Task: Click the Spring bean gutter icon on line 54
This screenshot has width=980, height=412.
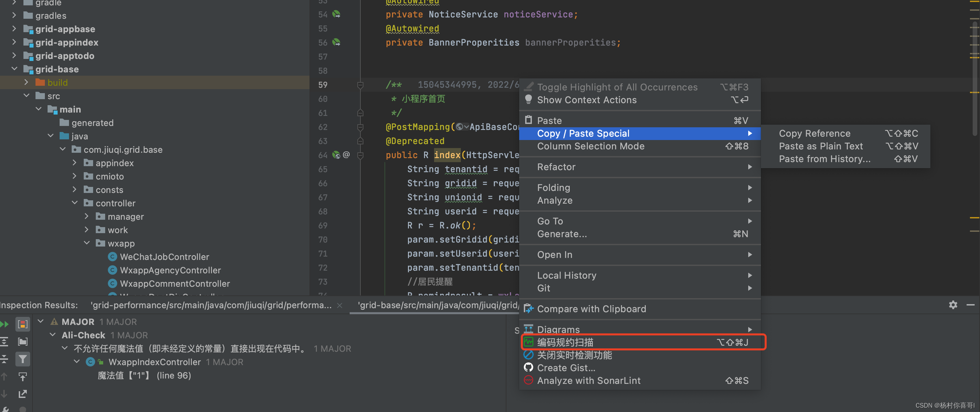Action: [x=336, y=14]
